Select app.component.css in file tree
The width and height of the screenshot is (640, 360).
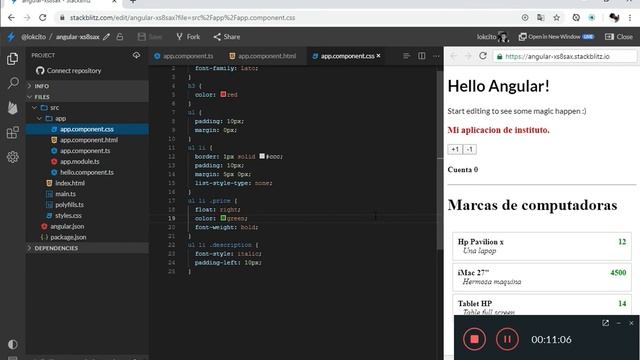(x=87, y=129)
